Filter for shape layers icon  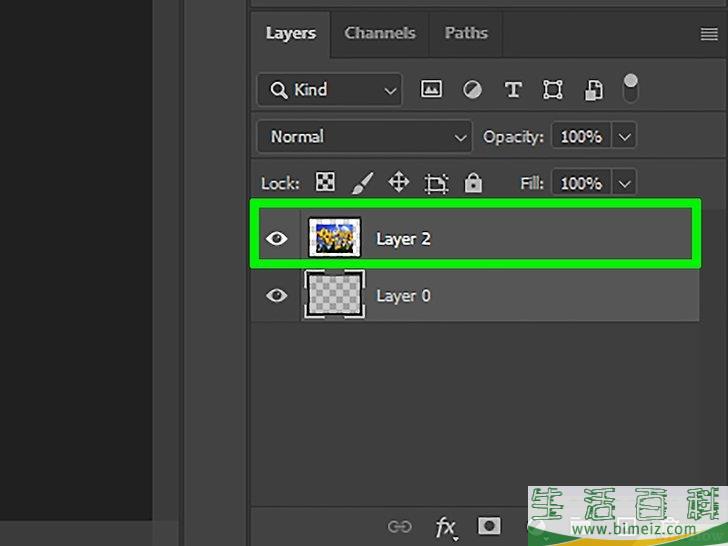[553, 90]
